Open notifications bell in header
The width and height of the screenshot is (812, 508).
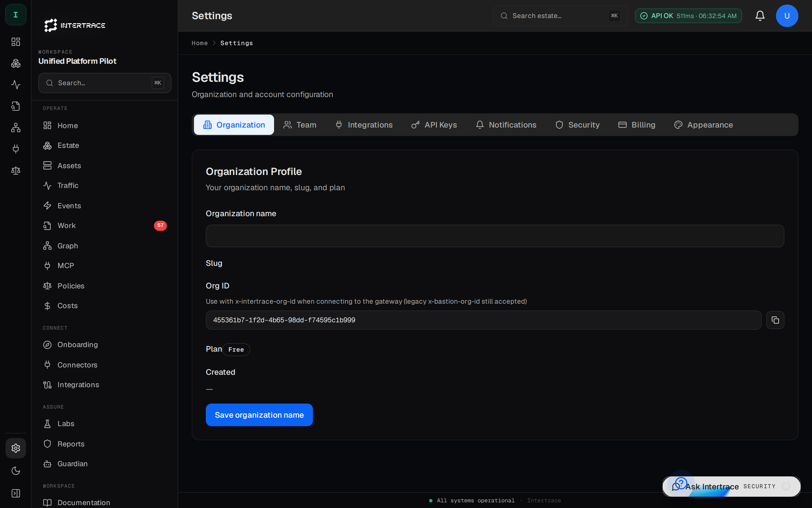760,16
